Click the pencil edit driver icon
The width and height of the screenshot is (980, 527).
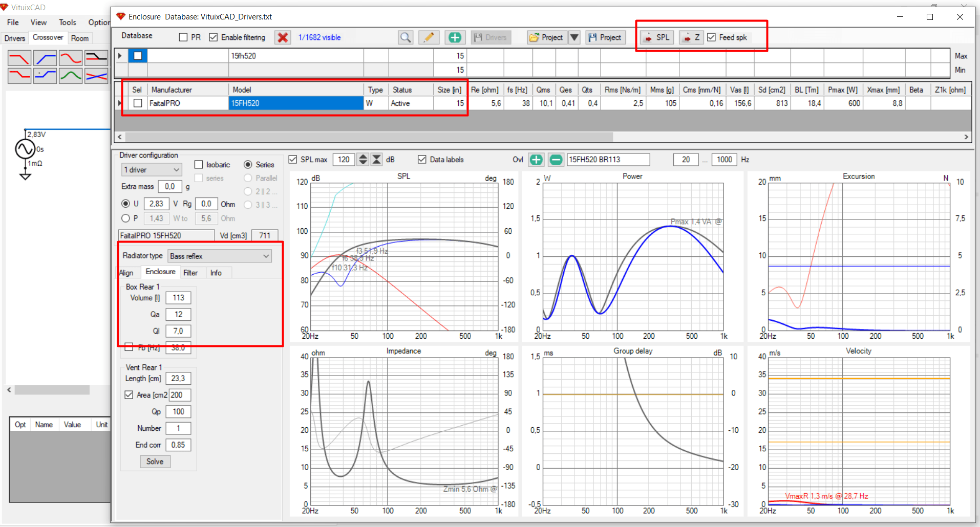pyautogui.click(x=429, y=37)
